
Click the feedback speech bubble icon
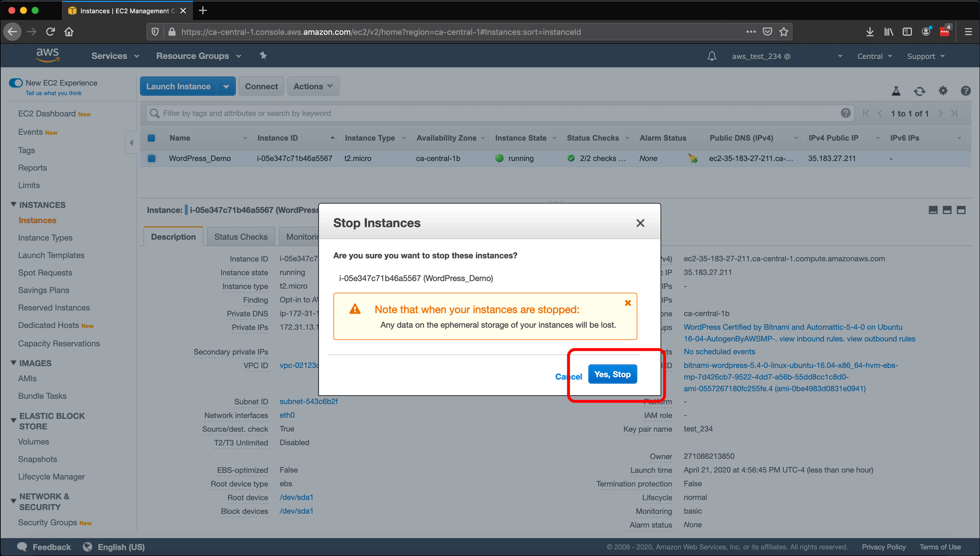pyautogui.click(x=22, y=547)
